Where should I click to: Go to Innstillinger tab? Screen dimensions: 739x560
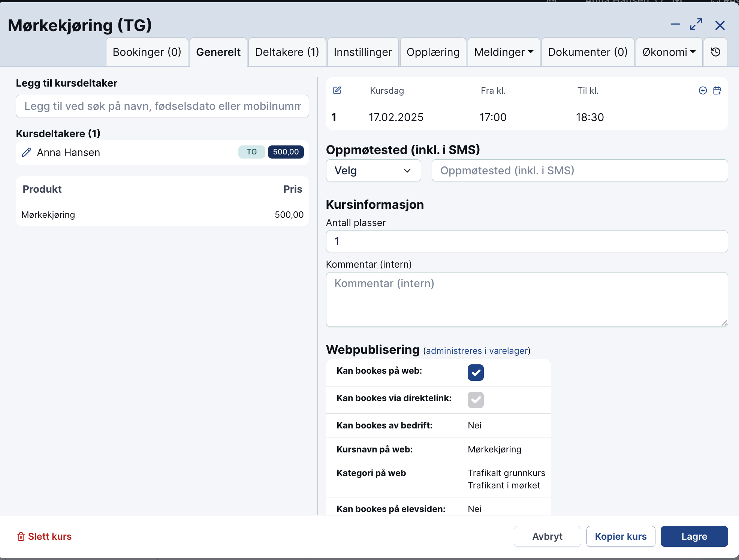pyautogui.click(x=363, y=52)
